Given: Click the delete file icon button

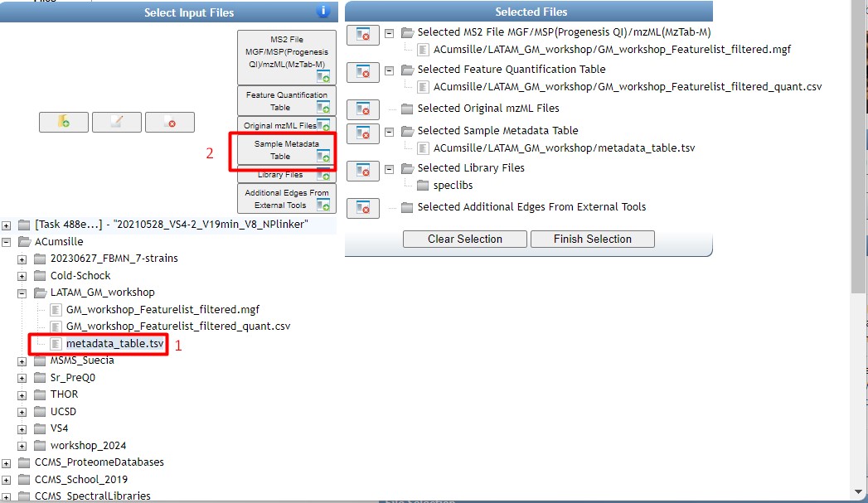Looking at the screenshot, I should (x=169, y=122).
